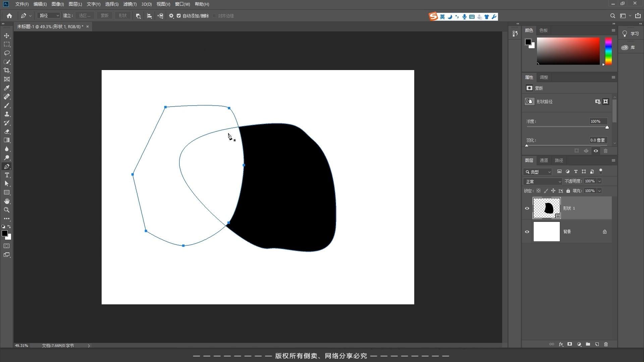Click the 形状 1 layer thumbnail

click(546, 208)
